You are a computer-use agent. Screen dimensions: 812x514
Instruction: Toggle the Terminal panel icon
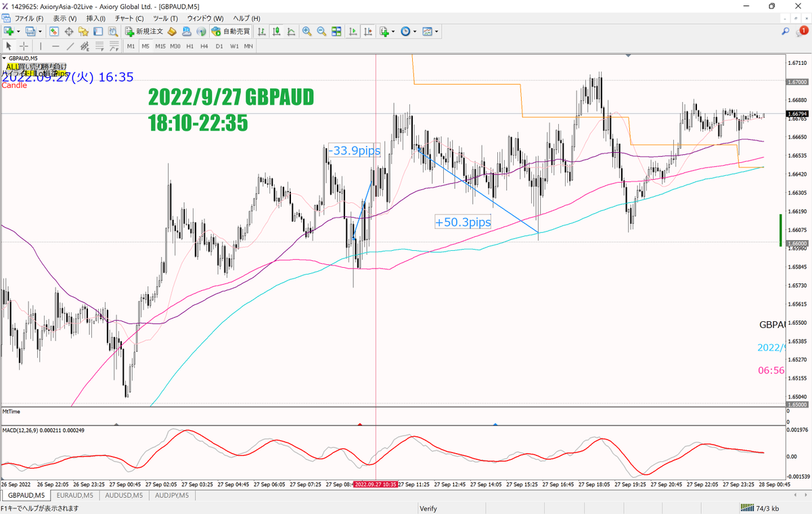pyautogui.click(x=97, y=31)
